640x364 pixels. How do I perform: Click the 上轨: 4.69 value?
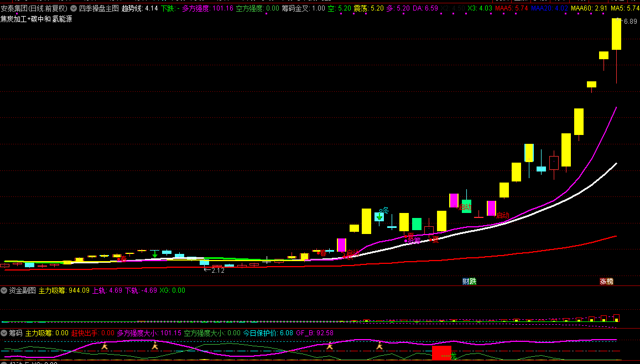click(107, 290)
